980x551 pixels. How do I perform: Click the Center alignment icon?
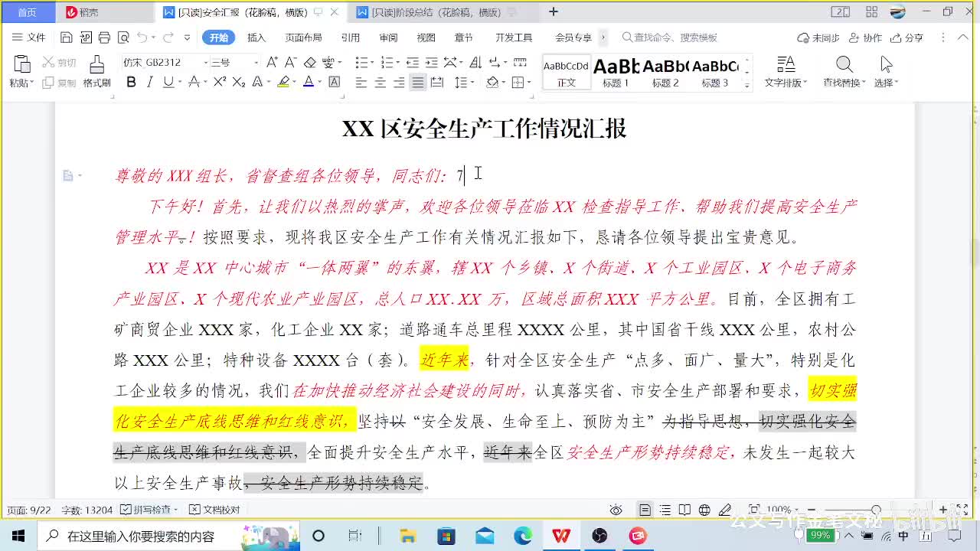click(x=380, y=83)
